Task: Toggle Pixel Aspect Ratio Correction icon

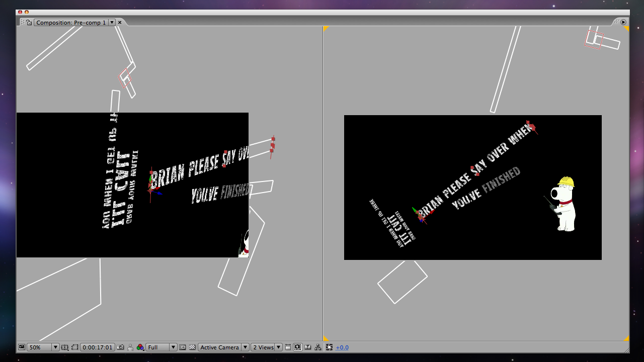Action: [x=288, y=347]
